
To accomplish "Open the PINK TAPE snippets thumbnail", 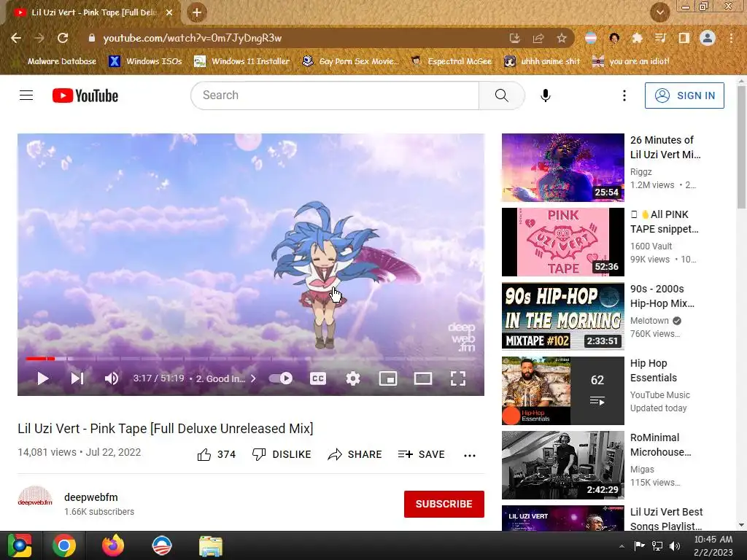I will [562, 242].
